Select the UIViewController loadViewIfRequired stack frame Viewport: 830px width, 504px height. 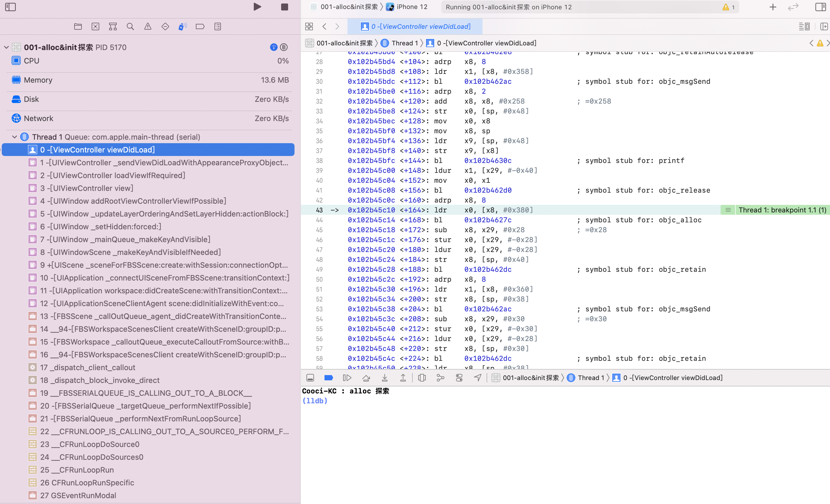point(113,175)
